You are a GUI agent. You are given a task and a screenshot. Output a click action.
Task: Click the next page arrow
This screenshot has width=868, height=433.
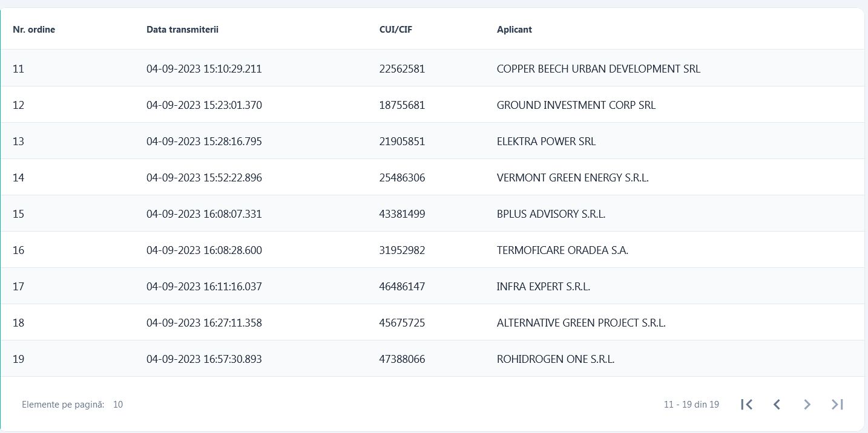(807, 405)
